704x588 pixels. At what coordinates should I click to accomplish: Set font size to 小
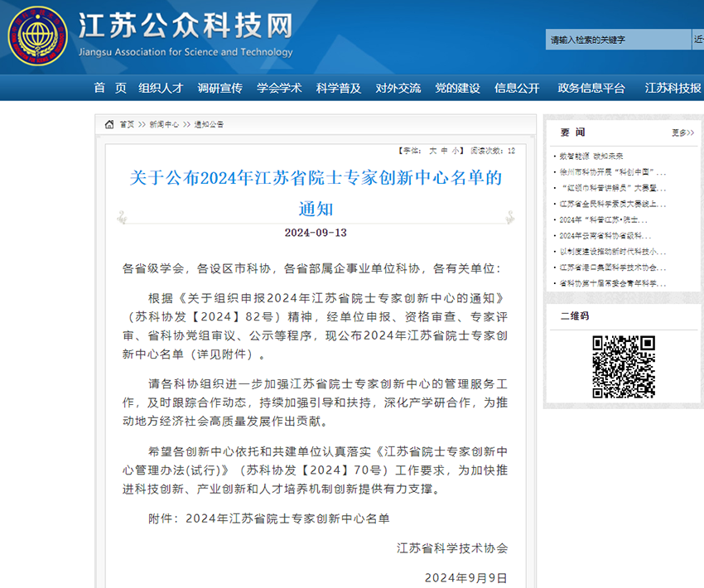(456, 151)
